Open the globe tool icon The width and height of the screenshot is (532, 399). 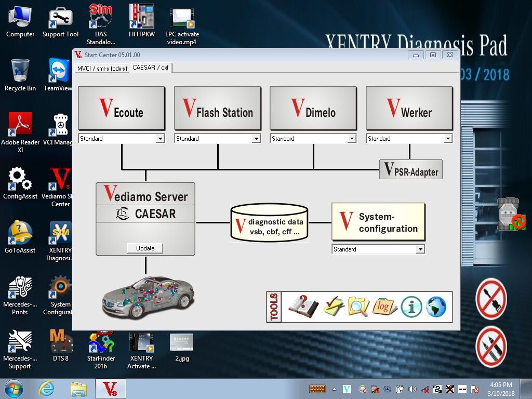pyautogui.click(x=436, y=307)
